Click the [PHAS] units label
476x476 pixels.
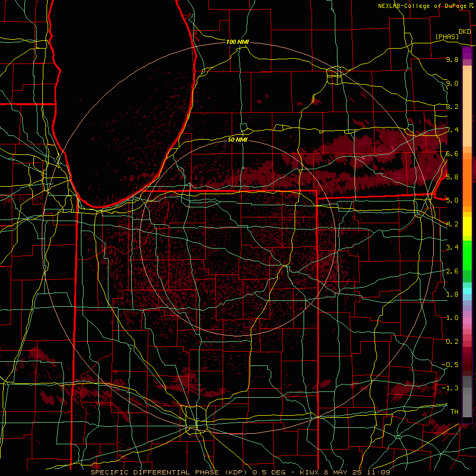click(x=447, y=36)
